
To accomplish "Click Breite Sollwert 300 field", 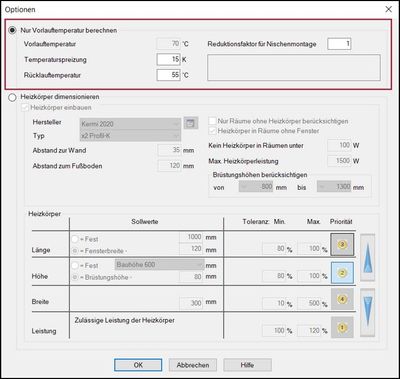I will [191, 303].
